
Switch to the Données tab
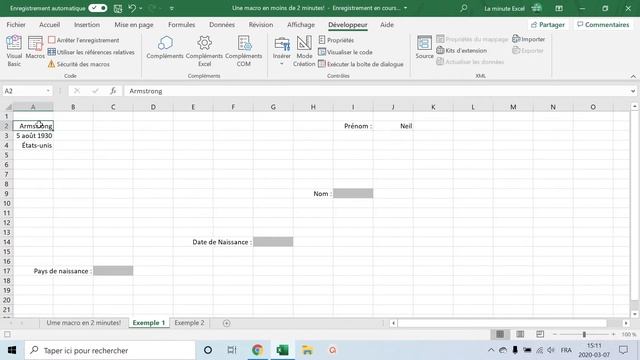(222, 24)
